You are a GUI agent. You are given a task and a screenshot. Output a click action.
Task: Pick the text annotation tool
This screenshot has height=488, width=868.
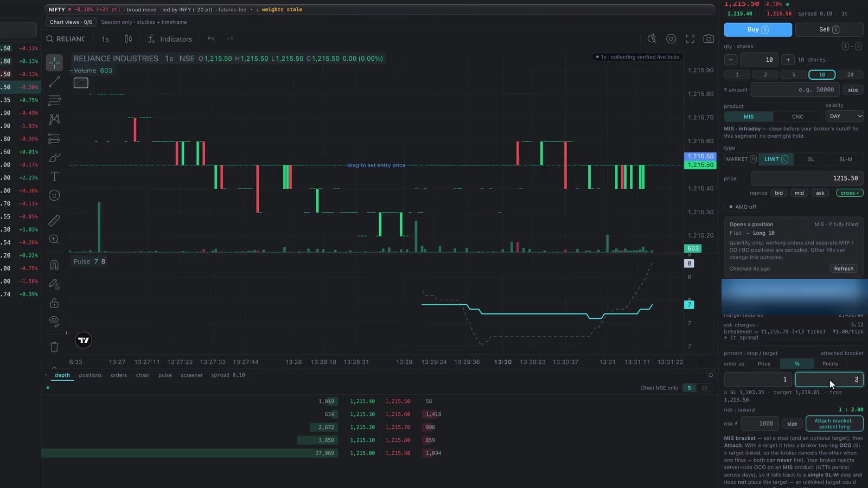[x=54, y=177]
